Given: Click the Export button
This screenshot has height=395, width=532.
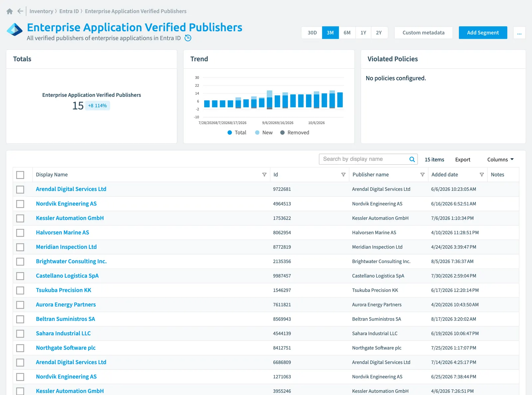Looking at the screenshot, I should tap(463, 159).
